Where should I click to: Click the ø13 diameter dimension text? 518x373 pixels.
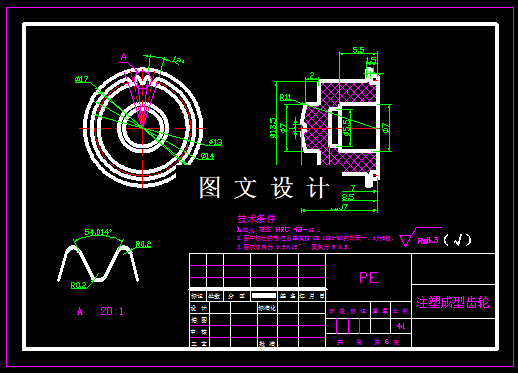(x=216, y=142)
